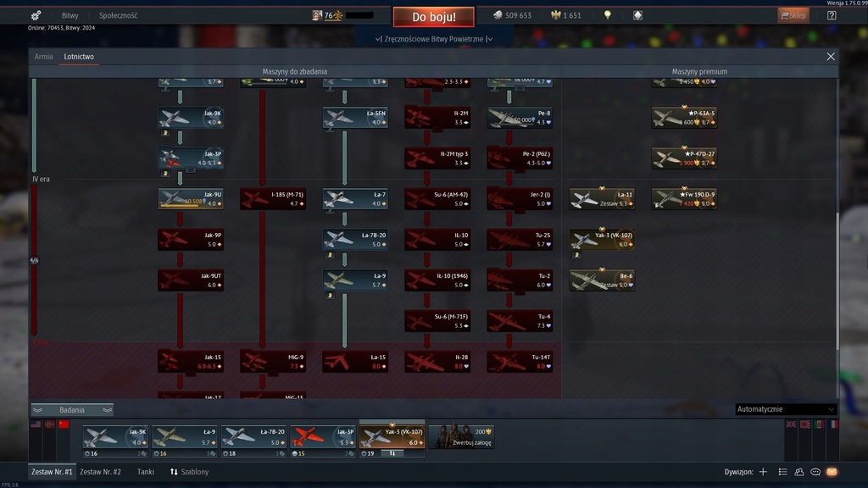Select the Ił-2M typ 3 card

coord(437,158)
